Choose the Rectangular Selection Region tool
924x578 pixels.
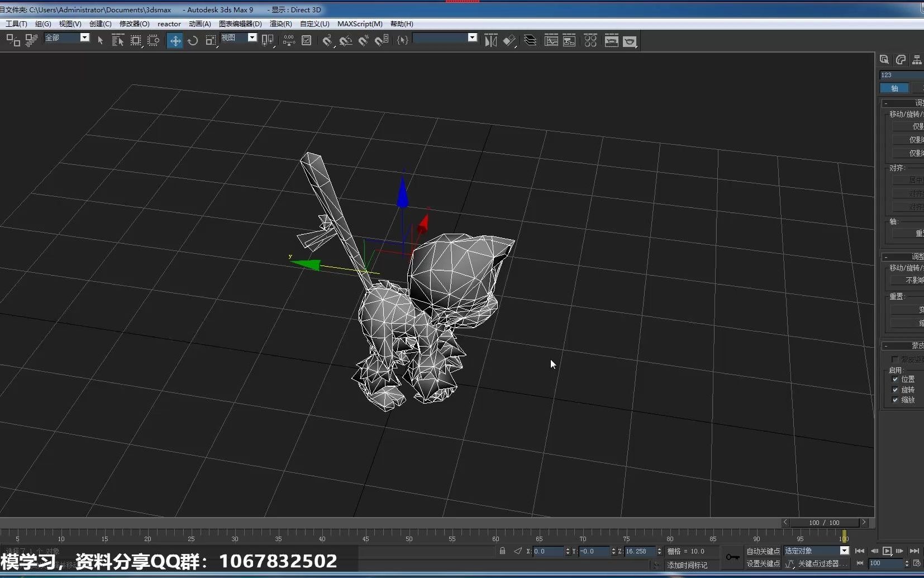click(136, 40)
